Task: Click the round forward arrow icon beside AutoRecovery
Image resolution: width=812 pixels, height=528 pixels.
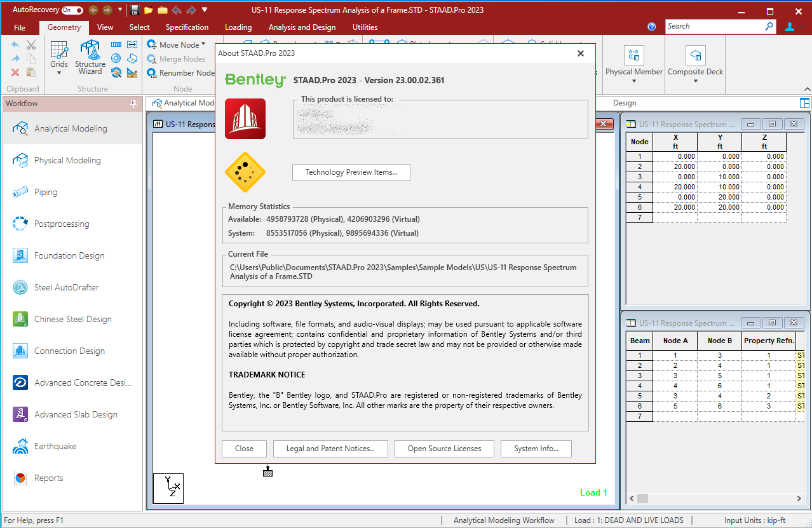Action: (107, 10)
